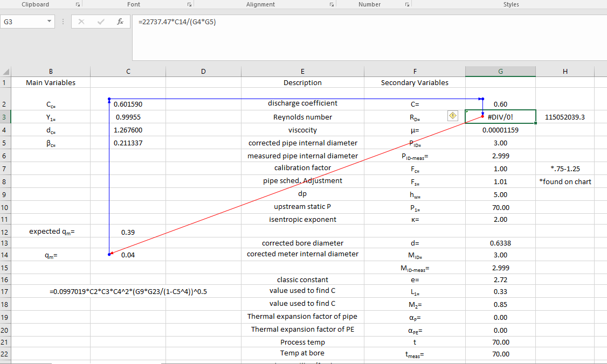Select the 'Temp at bore' cell
Viewport: 607px width, 364px height.
pos(303,353)
